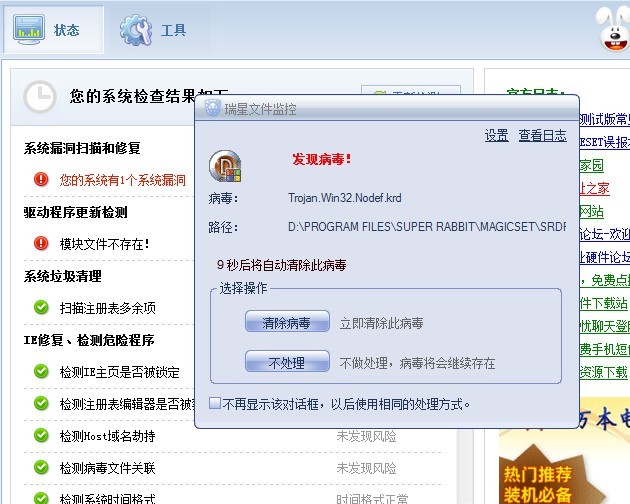Screen dimensions: 630x504
Task: Click green check icon for 检测IE主页是否被锁定
Action: (x=41, y=371)
